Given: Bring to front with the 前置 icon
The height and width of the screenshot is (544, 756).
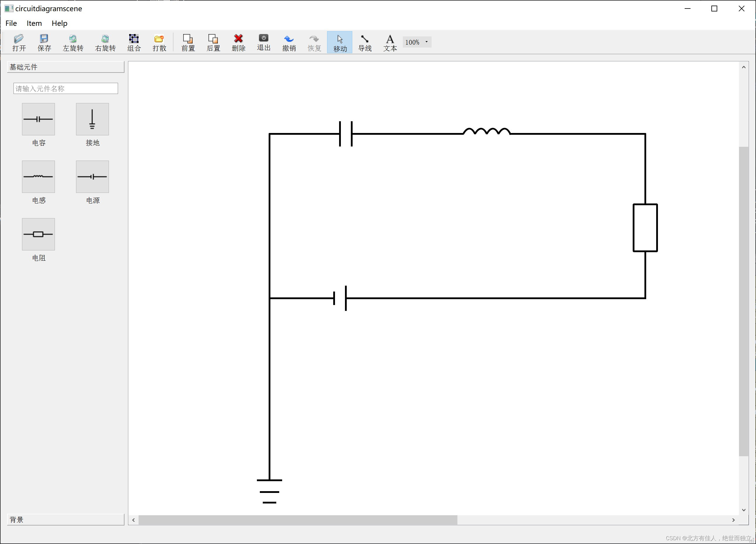Looking at the screenshot, I should point(188,42).
